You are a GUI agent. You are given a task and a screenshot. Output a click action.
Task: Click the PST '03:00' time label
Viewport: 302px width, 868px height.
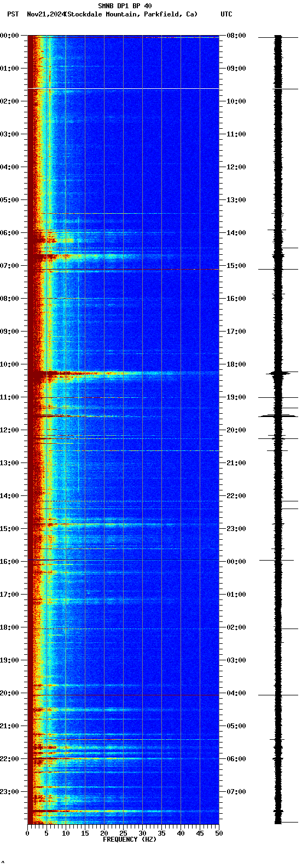pyautogui.click(x=9, y=134)
